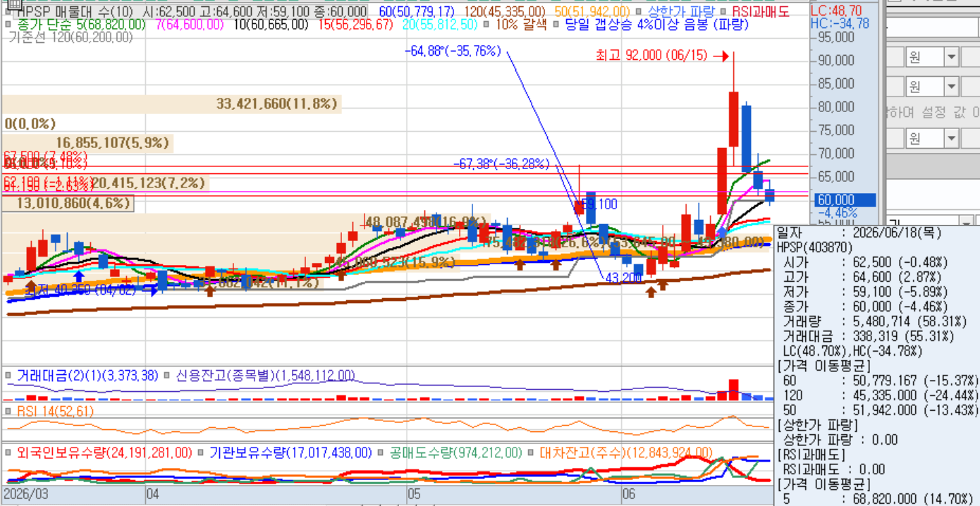
Task: Open the grid chart-layout icon at top-left
Action: (x=14, y=3)
